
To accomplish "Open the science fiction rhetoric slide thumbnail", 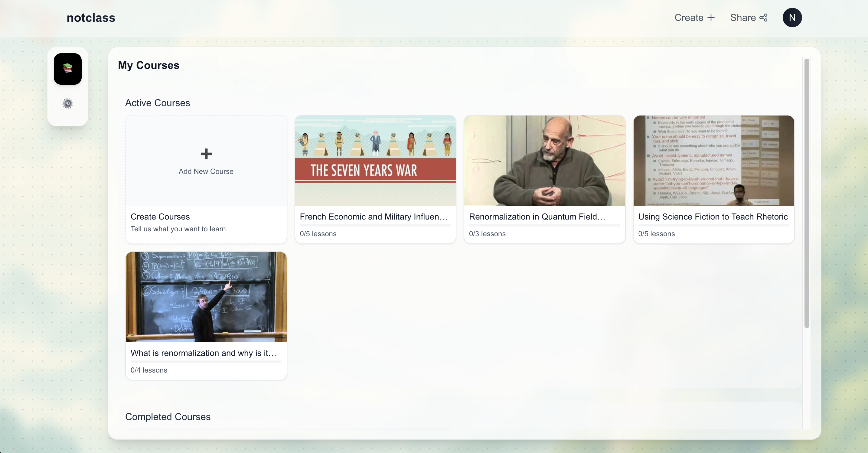I will [713, 160].
